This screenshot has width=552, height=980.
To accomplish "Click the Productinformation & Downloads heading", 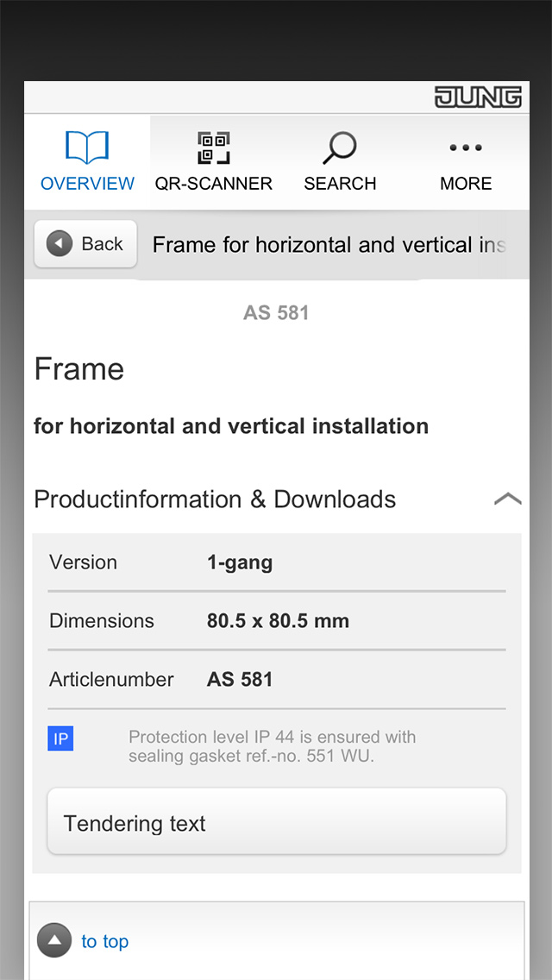I will click(x=215, y=499).
